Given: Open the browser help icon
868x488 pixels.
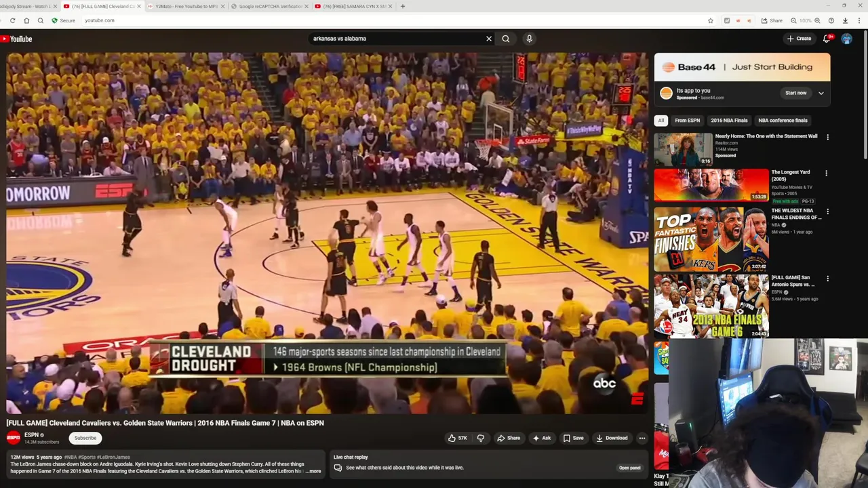Looking at the screenshot, I should click(x=831, y=20).
